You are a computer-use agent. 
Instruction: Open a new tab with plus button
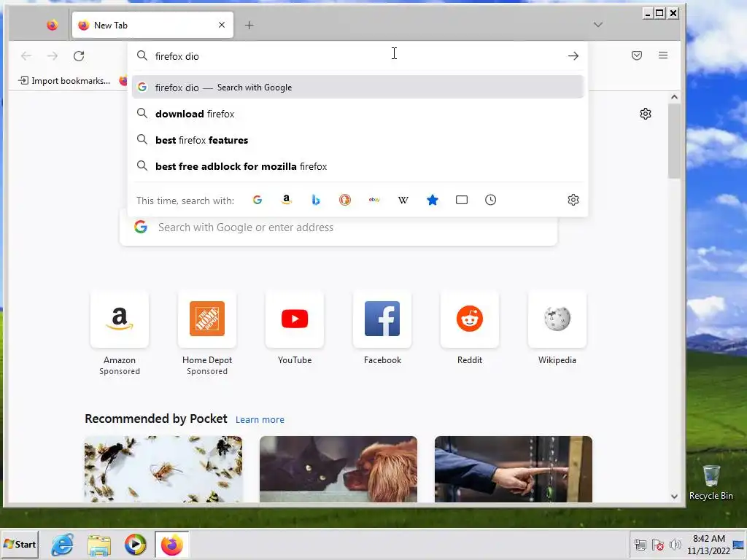tap(249, 25)
